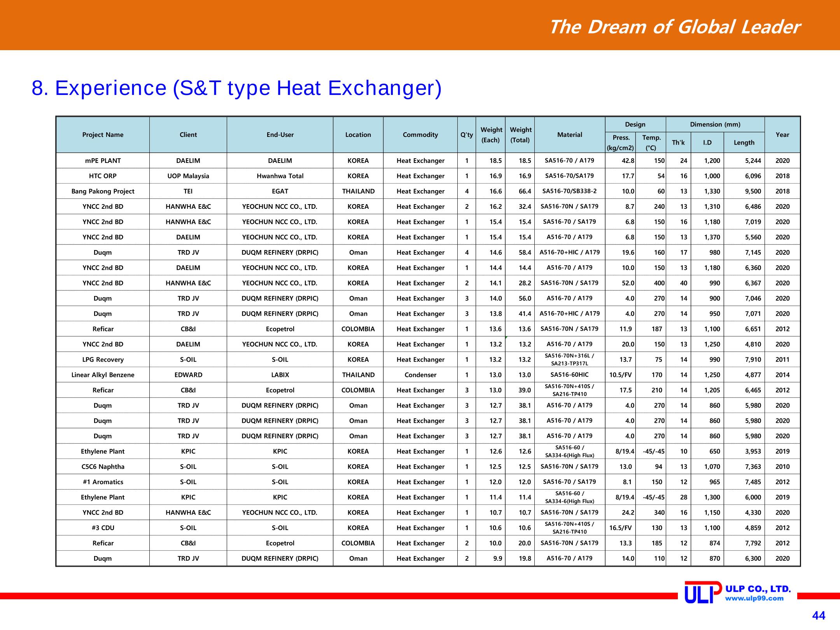Click the Temp. (°C) sub-header
This screenshot has height=630, width=840.
[651, 142]
